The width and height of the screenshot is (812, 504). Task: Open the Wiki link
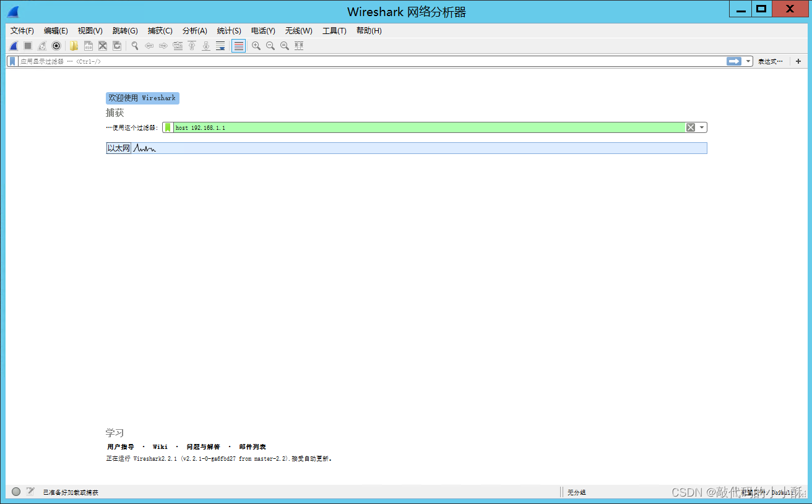[x=160, y=446]
